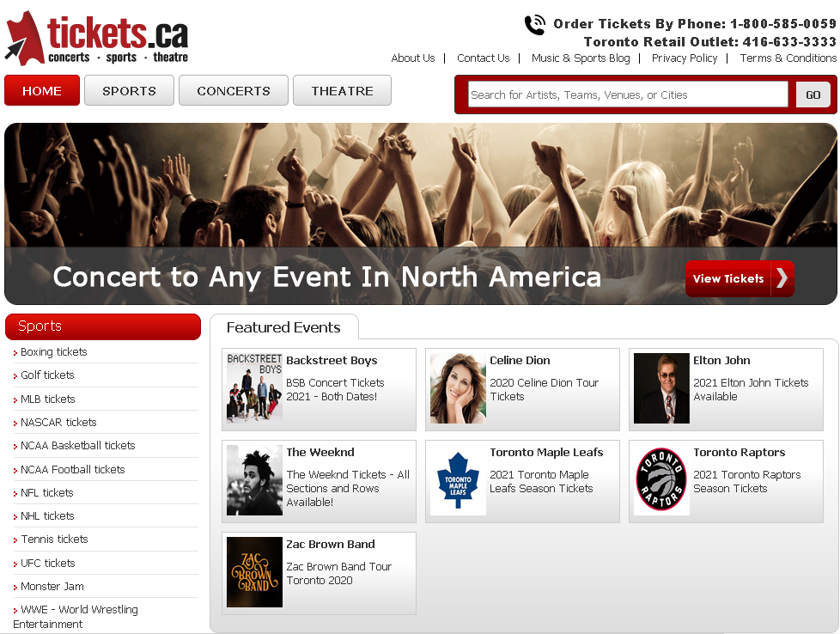
Task: Click the Backstreet Boys image
Action: point(254,388)
